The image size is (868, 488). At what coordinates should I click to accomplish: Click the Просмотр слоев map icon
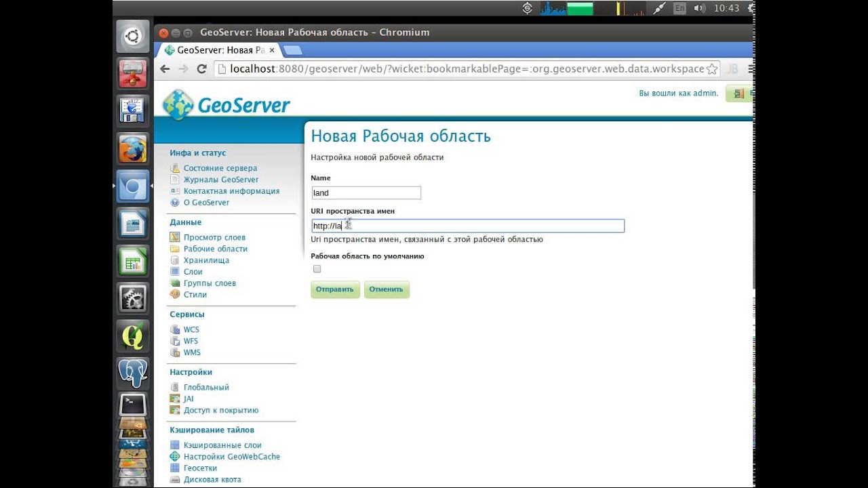click(x=175, y=237)
